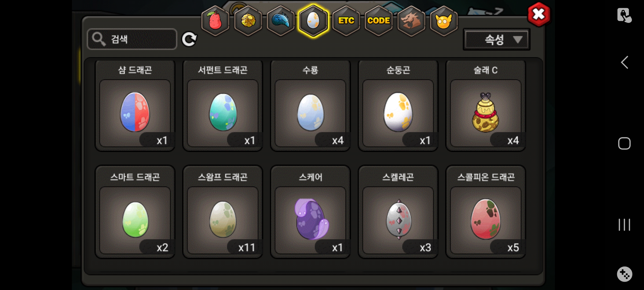644x290 pixels.
Task: Click the 검색 search field
Action: click(x=132, y=39)
